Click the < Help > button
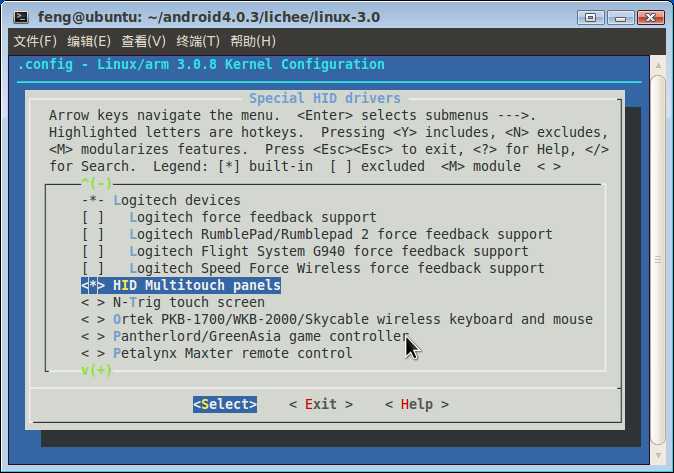The width and height of the screenshot is (674, 473). (x=417, y=404)
